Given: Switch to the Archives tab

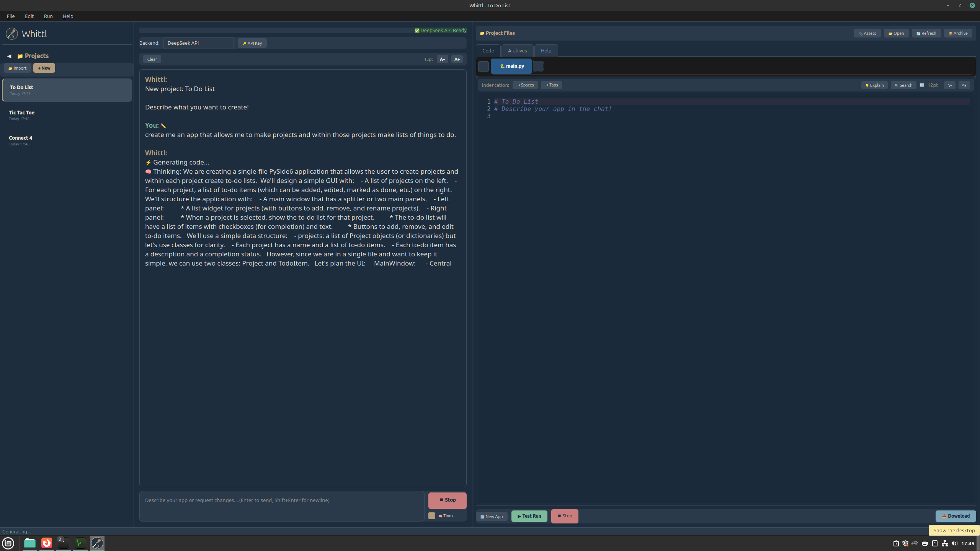Looking at the screenshot, I should point(517,51).
